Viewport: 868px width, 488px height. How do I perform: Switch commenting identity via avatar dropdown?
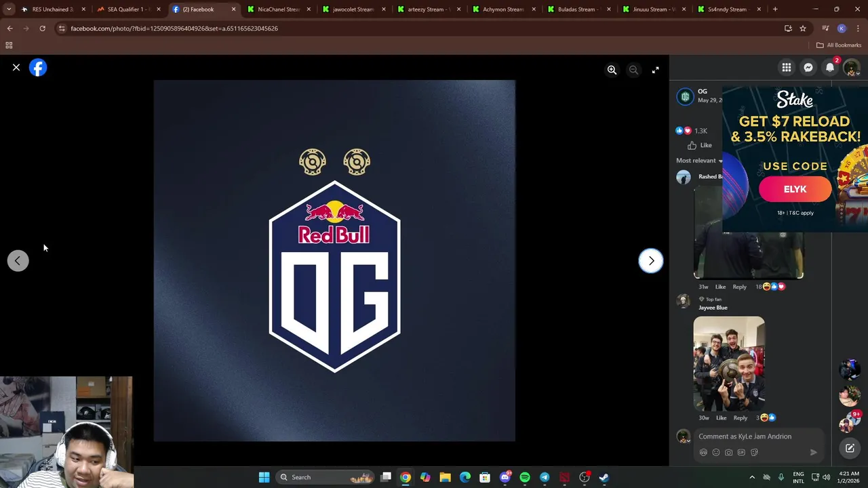(x=684, y=437)
